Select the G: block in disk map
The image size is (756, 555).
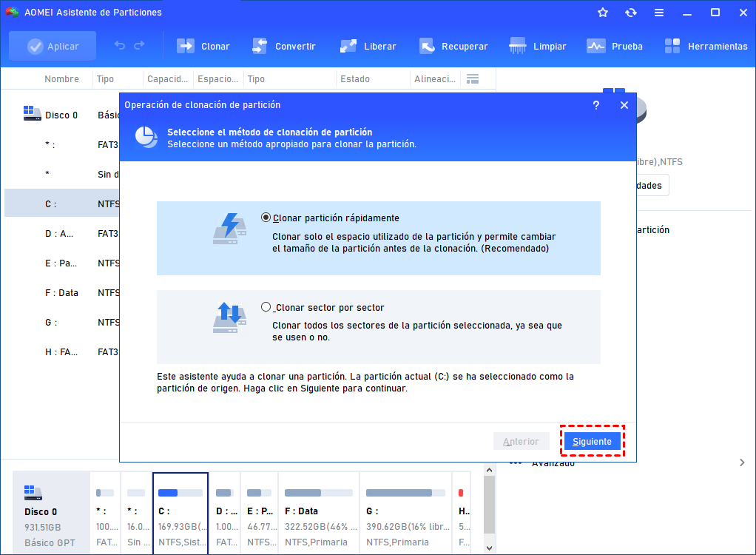[x=406, y=514]
